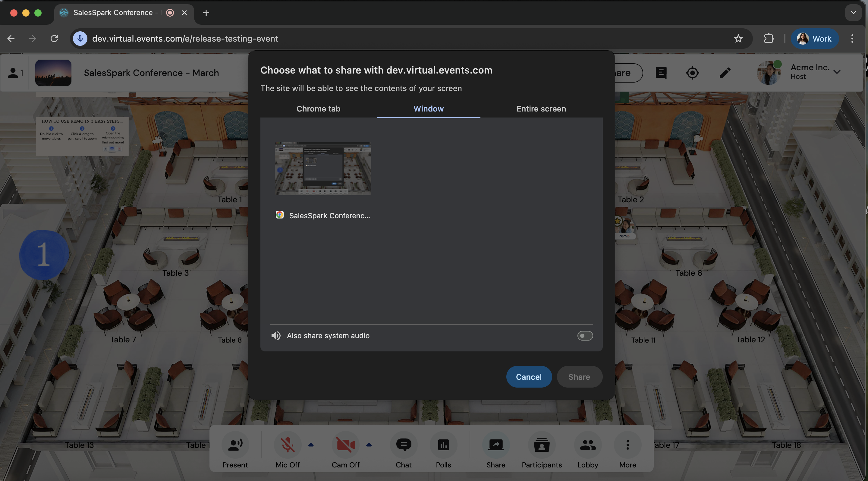Expand camera options arrow beside Cam Off
The image size is (868, 481).
point(369,445)
